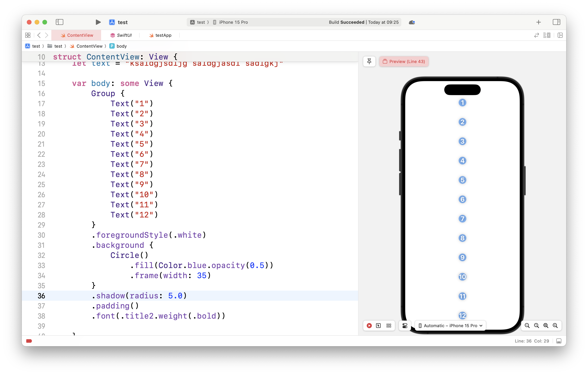Viewport: 588px width, 375px height.
Task: Expand the body breadcrumb item
Action: [x=122, y=46]
